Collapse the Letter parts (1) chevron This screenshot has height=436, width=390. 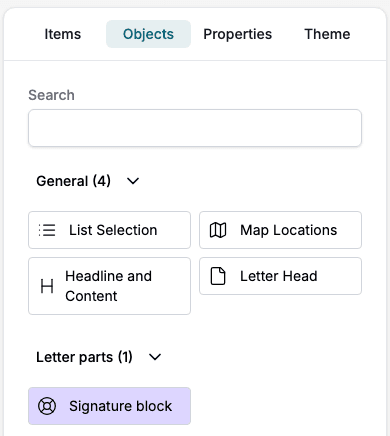coord(155,357)
